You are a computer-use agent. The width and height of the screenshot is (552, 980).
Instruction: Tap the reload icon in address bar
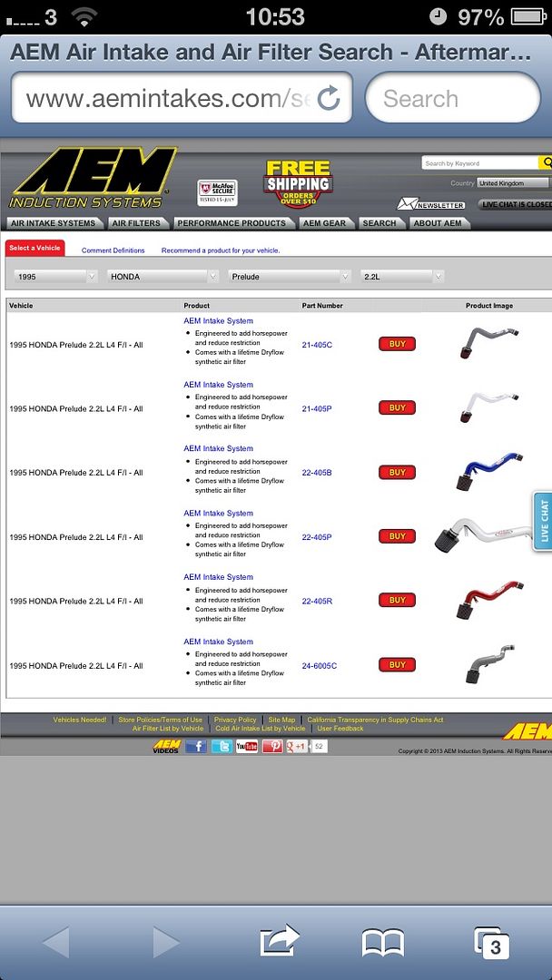coord(329,98)
